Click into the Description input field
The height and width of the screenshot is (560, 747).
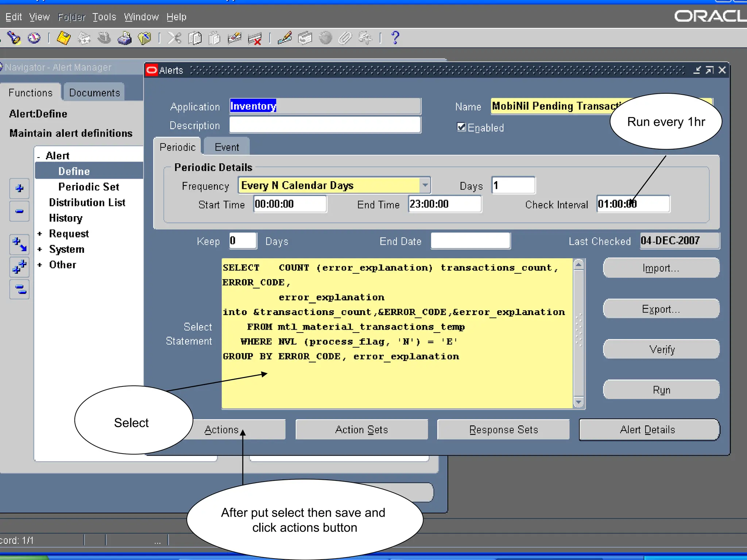point(325,125)
